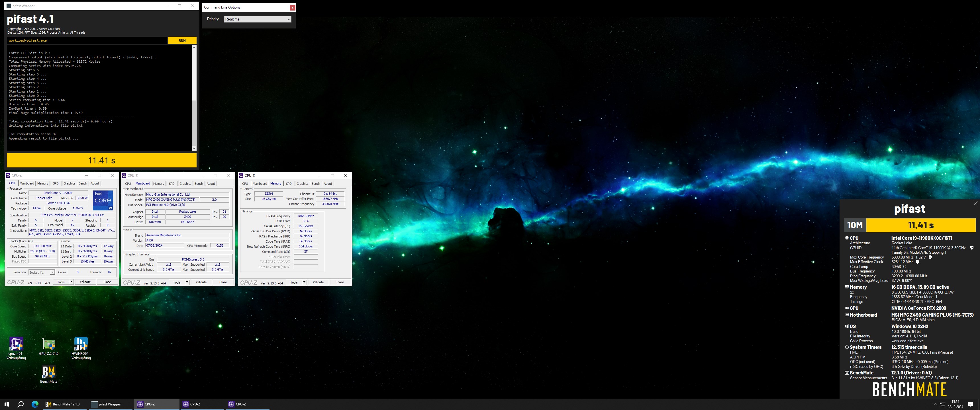Click CPU-Z app icon in Memory window title bar
The width and height of the screenshot is (980, 410).
241,176
